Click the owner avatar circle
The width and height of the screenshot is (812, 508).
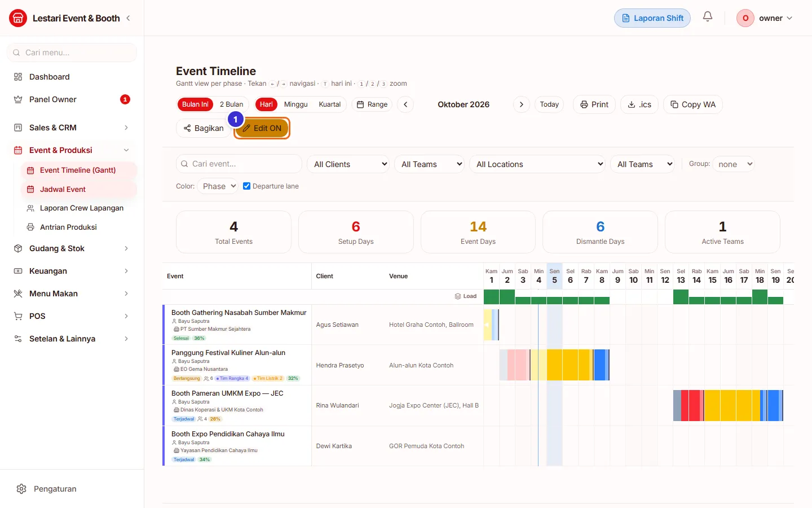[745, 18]
